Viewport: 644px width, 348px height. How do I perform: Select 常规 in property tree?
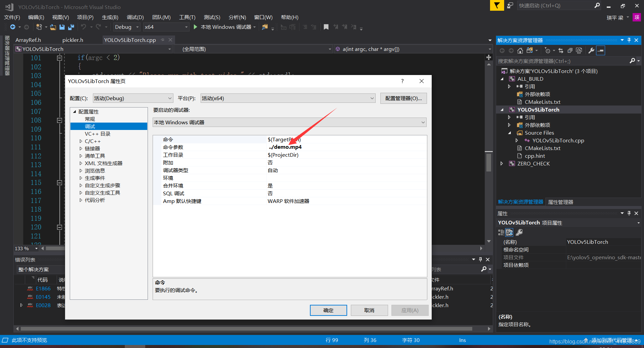[x=90, y=119]
